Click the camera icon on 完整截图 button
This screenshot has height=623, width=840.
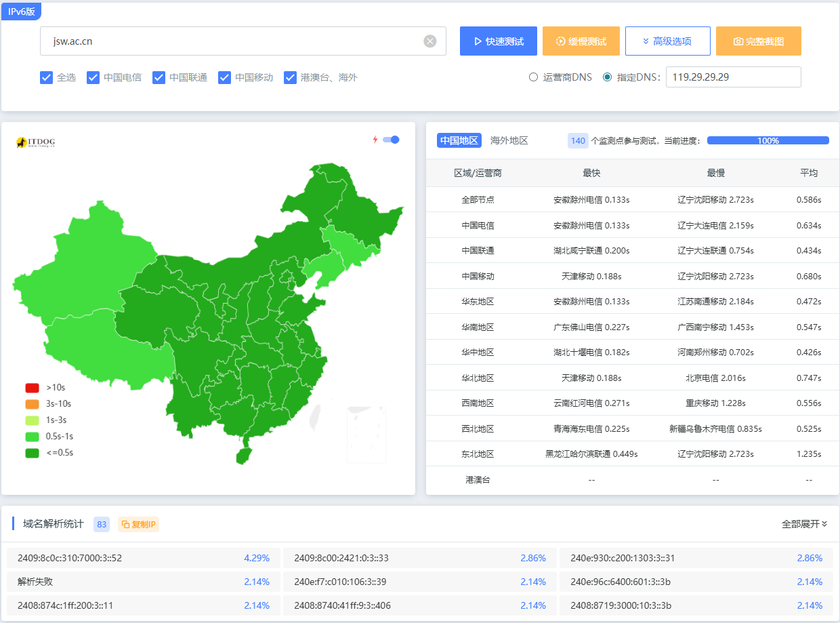737,41
